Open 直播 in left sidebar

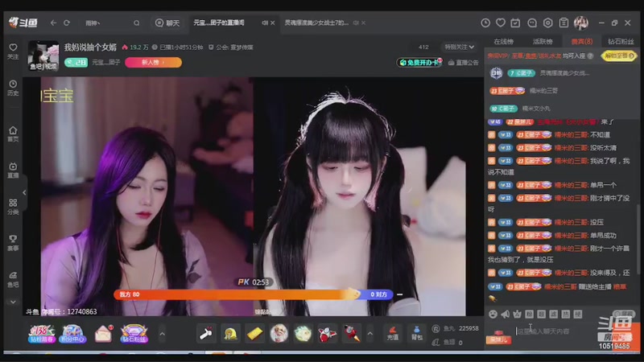click(13, 170)
